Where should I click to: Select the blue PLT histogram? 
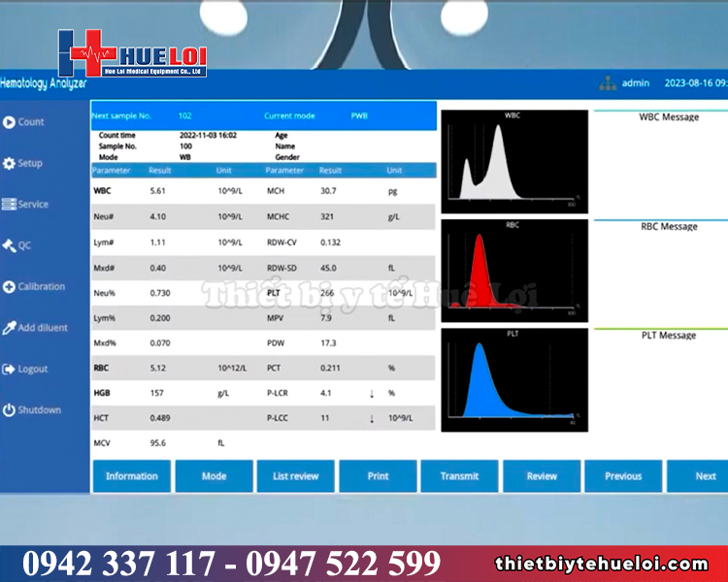click(x=514, y=379)
